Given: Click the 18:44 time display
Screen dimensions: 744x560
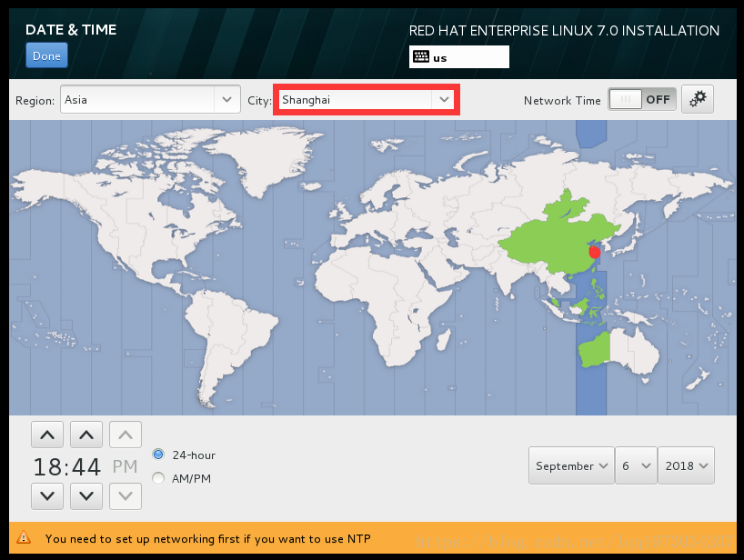Looking at the screenshot, I should pos(67,467).
